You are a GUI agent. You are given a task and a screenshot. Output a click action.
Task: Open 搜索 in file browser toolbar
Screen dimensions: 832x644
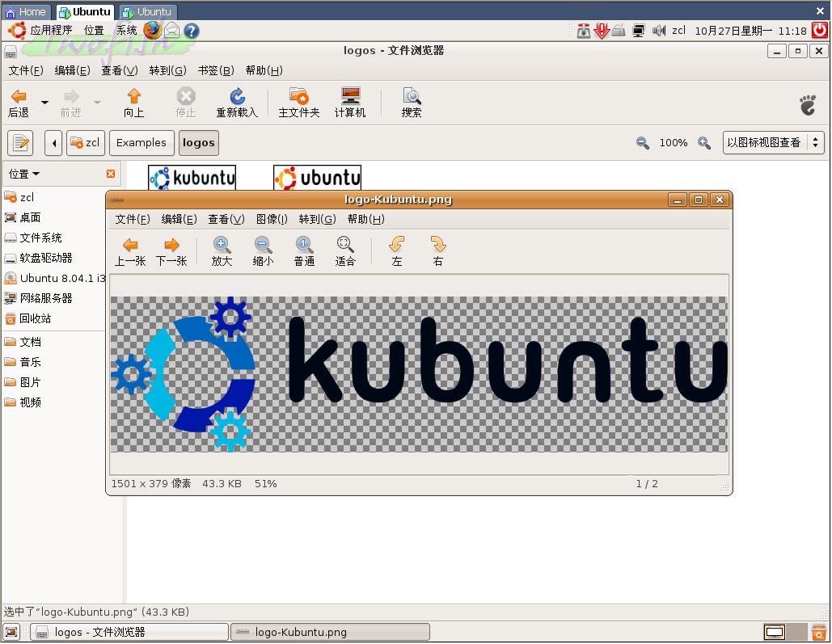(412, 103)
